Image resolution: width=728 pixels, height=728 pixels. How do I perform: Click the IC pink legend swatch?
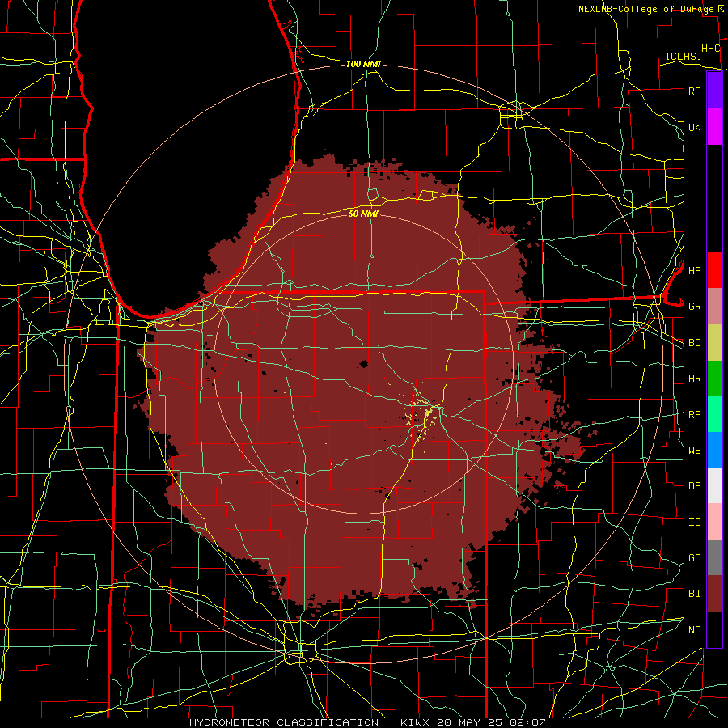coord(714,522)
